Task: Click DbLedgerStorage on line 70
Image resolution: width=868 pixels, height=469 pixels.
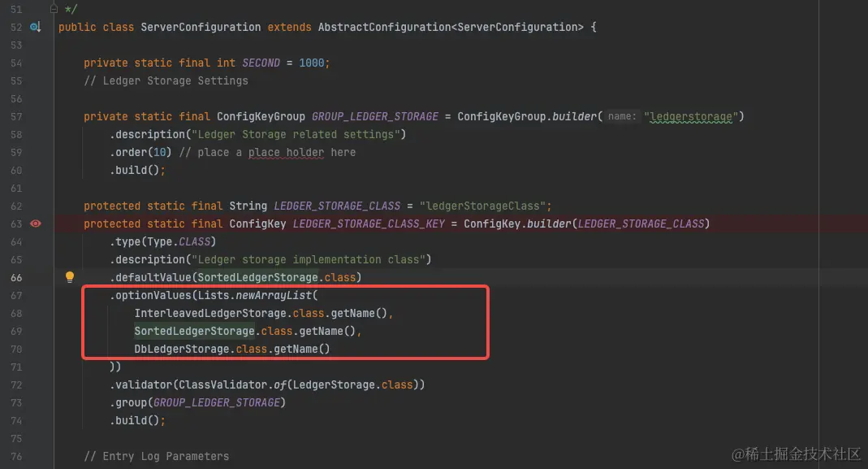Action: tap(182, 349)
